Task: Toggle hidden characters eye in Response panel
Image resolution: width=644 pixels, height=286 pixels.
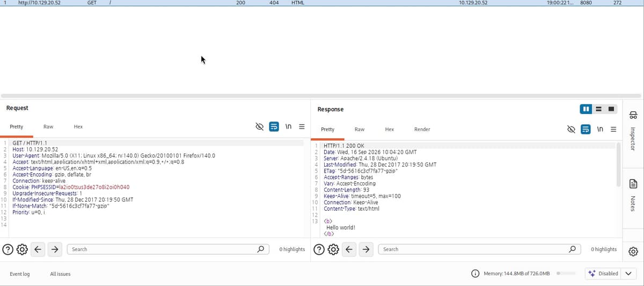Action: [572, 130]
